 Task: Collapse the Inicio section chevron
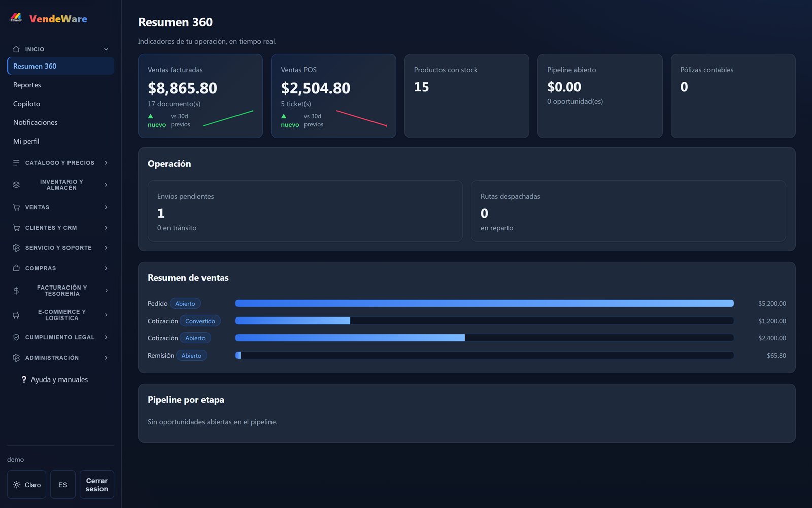click(106, 49)
